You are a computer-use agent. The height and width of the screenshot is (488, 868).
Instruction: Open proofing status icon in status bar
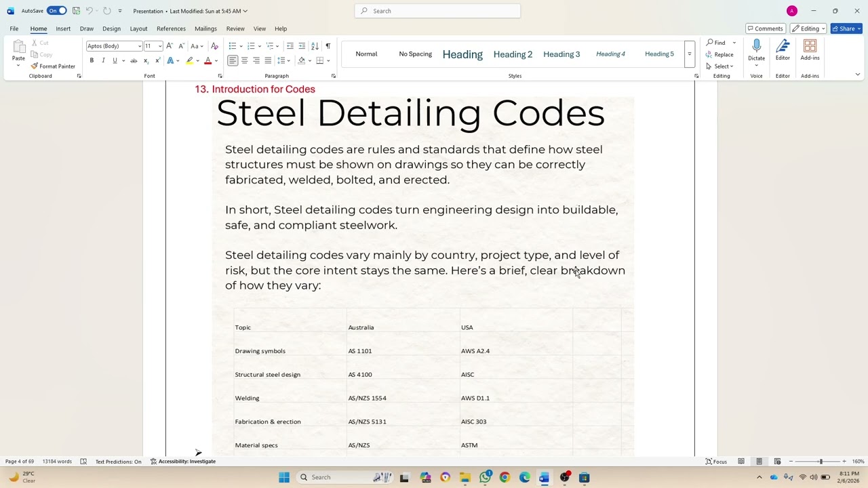pyautogui.click(x=83, y=462)
